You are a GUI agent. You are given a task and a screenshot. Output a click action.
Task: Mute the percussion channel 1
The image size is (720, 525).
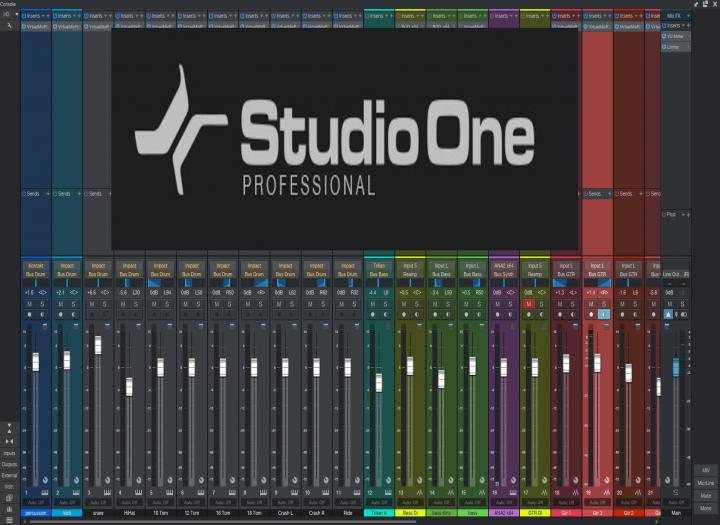click(30, 304)
